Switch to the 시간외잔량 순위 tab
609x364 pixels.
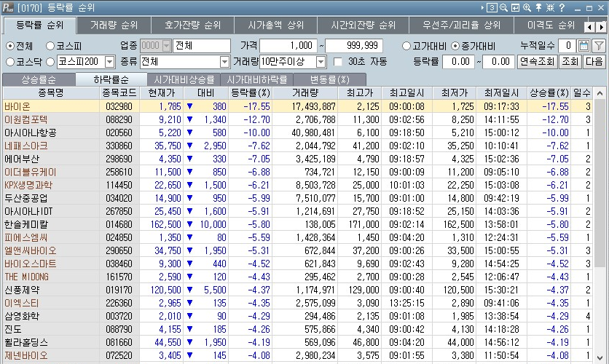(364, 25)
